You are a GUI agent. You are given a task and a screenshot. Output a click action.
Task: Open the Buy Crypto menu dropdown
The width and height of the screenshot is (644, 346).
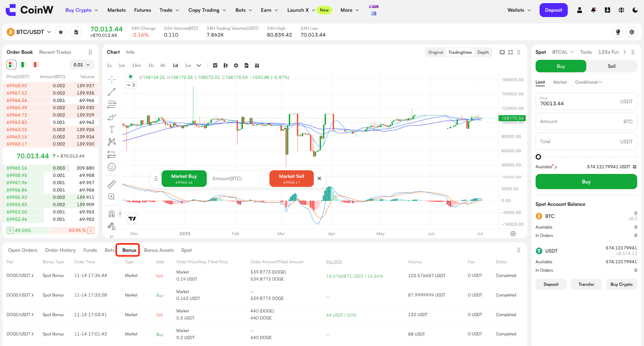click(x=82, y=10)
